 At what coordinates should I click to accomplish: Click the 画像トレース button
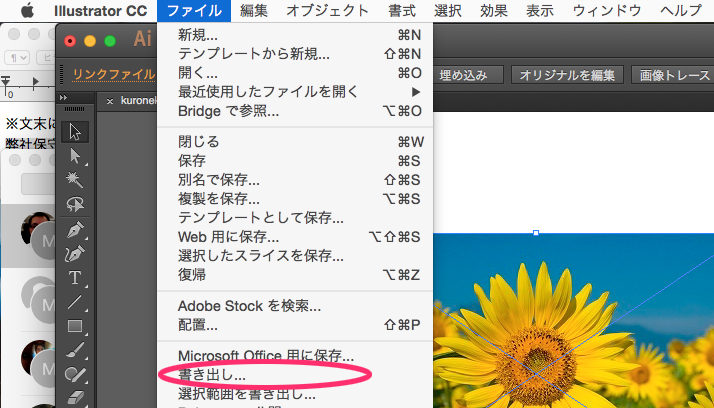click(x=673, y=75)
